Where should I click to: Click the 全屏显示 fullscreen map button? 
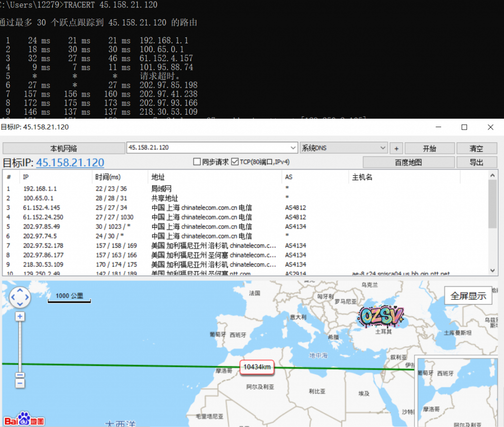(468, 296)
